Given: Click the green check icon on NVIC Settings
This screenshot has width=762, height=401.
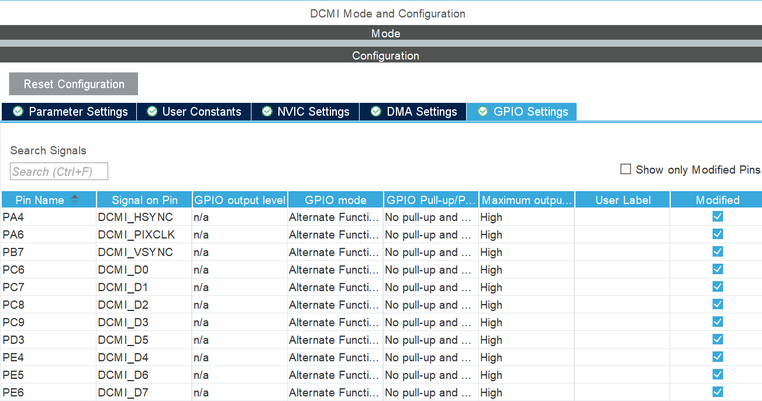Looking at the screenshot, I should point(267,111).
